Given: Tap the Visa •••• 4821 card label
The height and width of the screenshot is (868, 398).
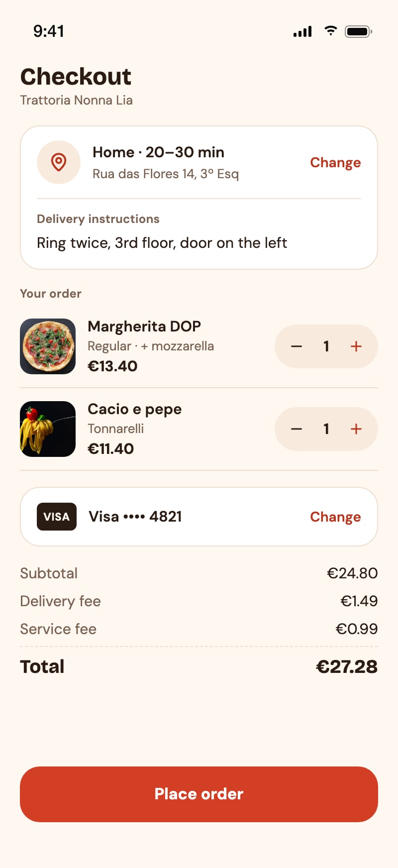Looking at the screenshot, I should click(x=135, y=517).
